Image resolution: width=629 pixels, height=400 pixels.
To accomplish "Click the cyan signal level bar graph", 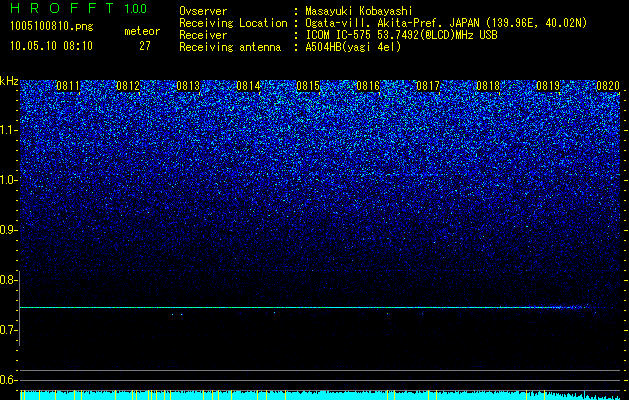I will (320, 395).
